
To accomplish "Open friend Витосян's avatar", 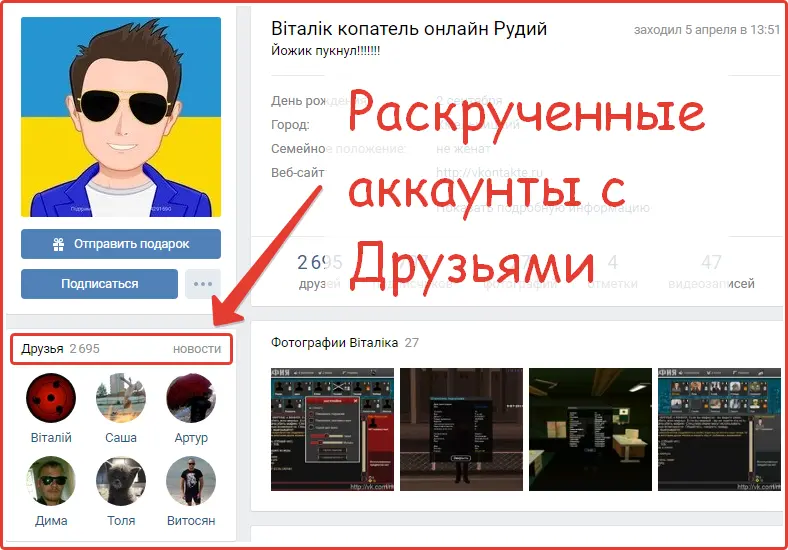I will 191,481.
